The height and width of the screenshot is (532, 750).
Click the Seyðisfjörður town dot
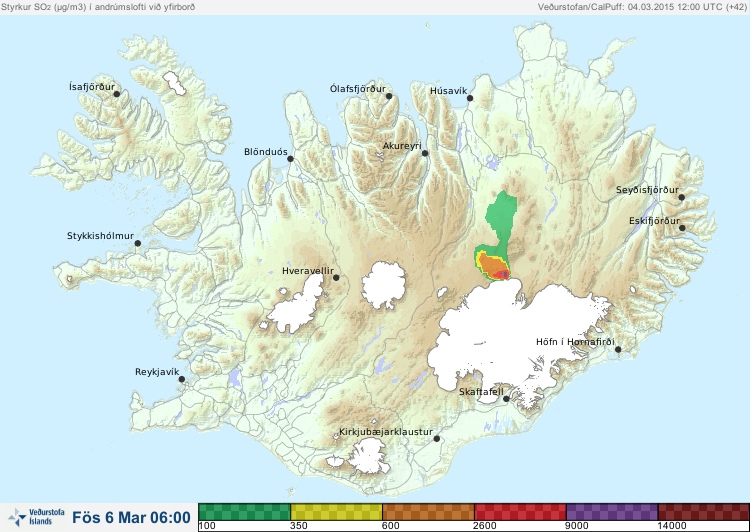[682, 197]
